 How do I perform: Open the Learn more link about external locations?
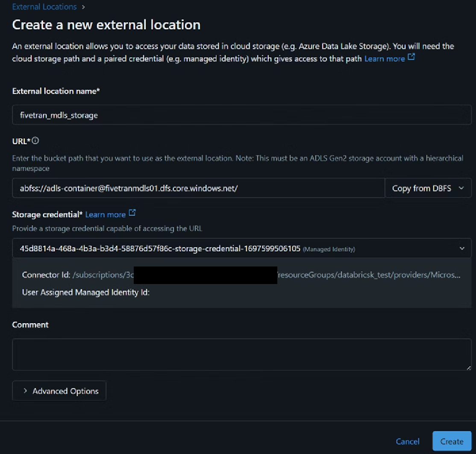384,59
